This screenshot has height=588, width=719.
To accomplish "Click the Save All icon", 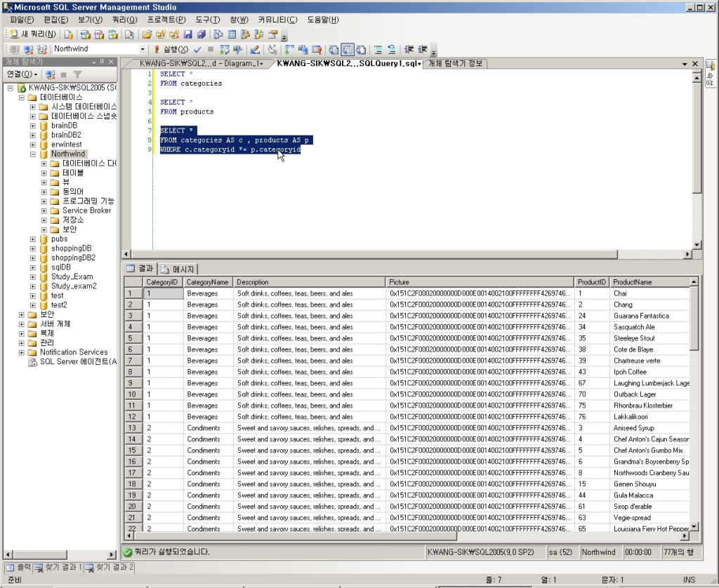I will [202, 34].
